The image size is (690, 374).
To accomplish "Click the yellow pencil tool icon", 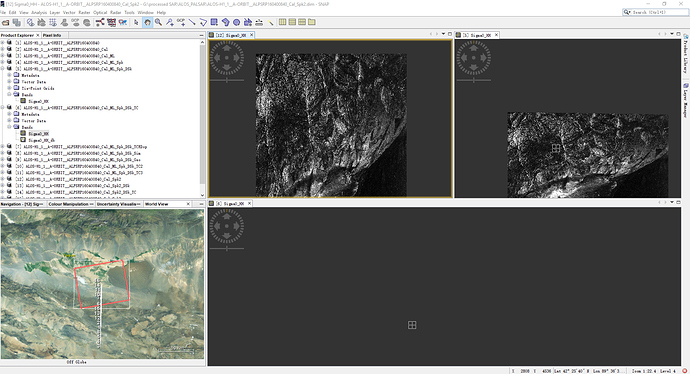I will click(x=271, y=22).
